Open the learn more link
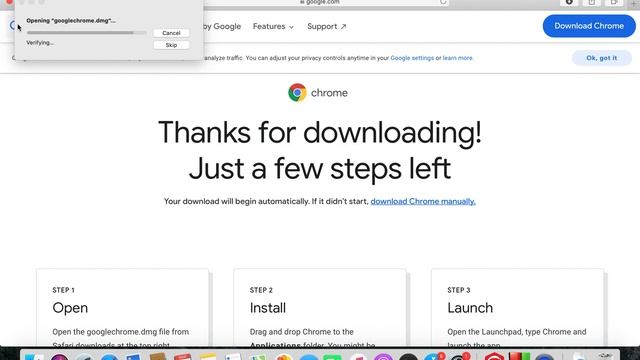Viewport: 640px width, 360px height. pos(458,58)
